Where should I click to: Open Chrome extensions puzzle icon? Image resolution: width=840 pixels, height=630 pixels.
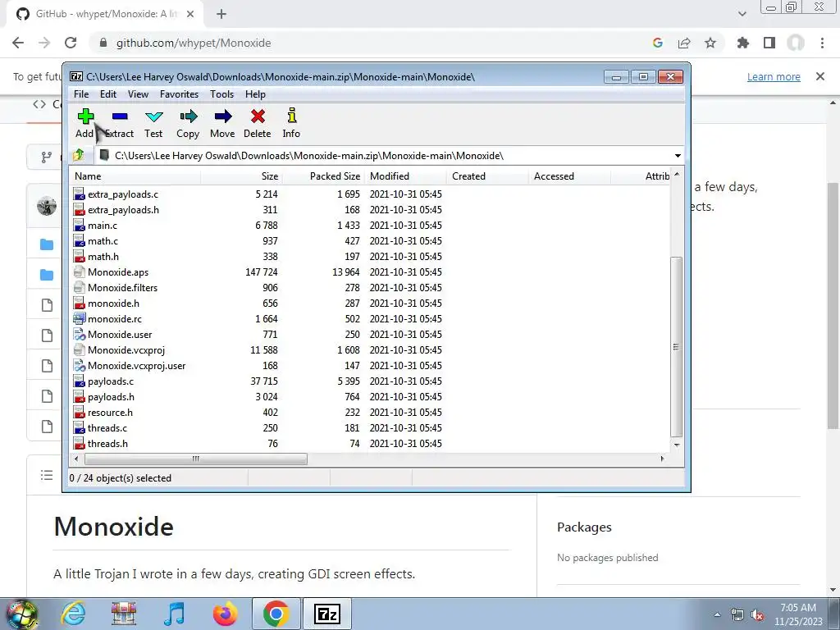pyautogui.click(x=743, y=43)
